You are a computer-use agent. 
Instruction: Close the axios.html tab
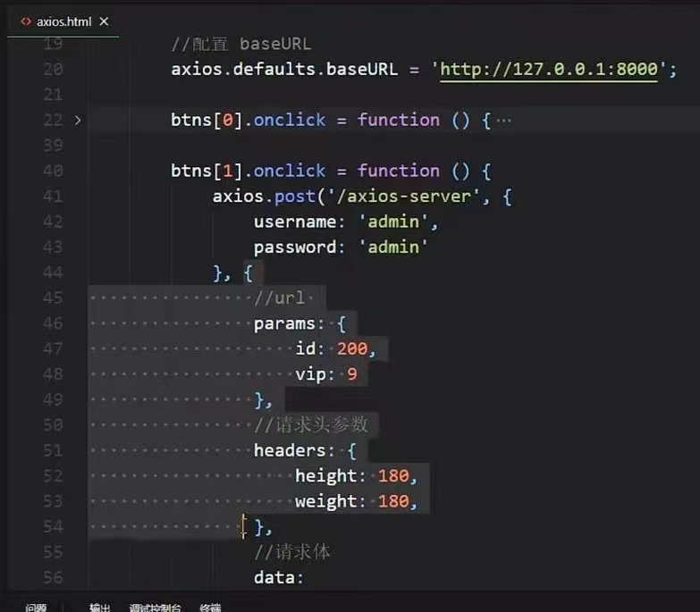[104, 21]
